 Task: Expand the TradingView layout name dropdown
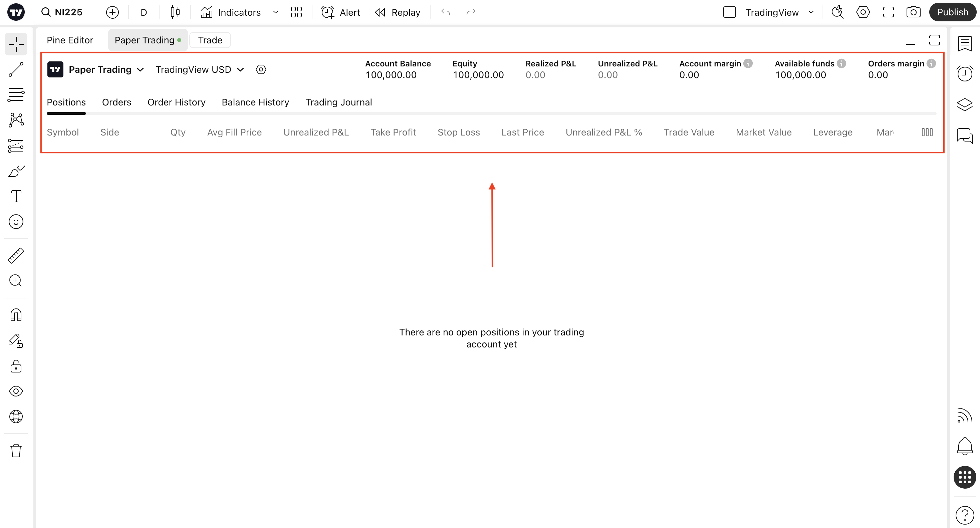coord(811,12)
